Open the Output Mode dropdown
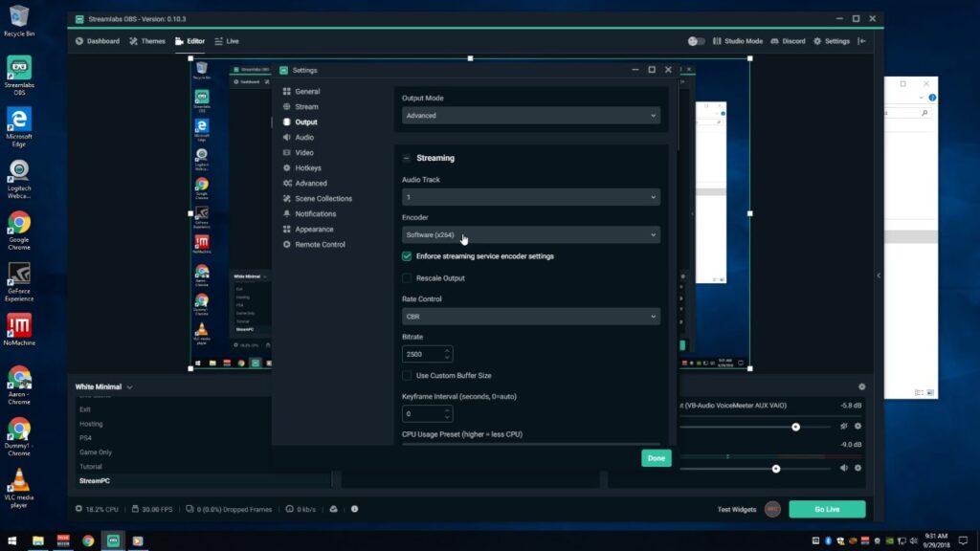This screenshot has height=551, width=980. click(530, 116)
